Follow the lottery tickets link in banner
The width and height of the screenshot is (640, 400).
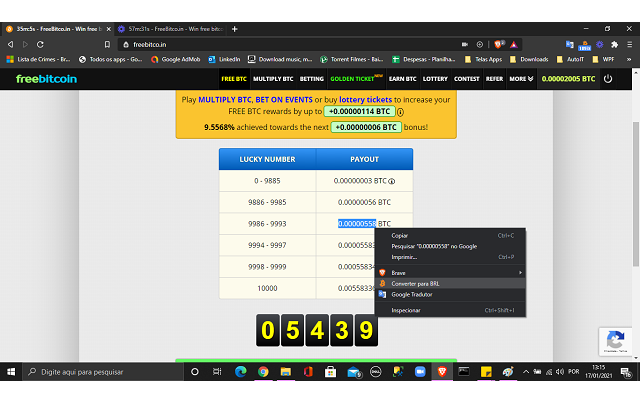pyautogui.click(x=365, y=100)
